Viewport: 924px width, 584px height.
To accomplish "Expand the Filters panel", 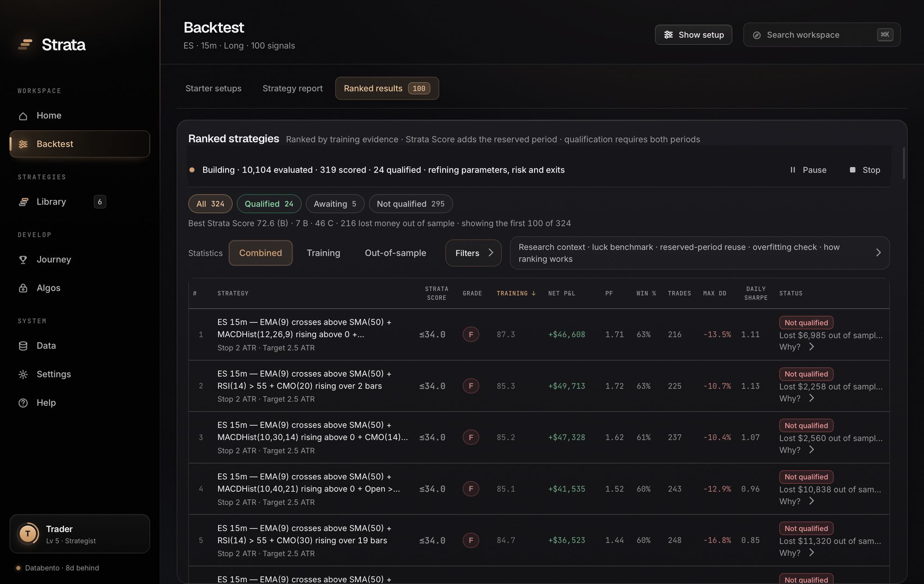I will 473,253.
